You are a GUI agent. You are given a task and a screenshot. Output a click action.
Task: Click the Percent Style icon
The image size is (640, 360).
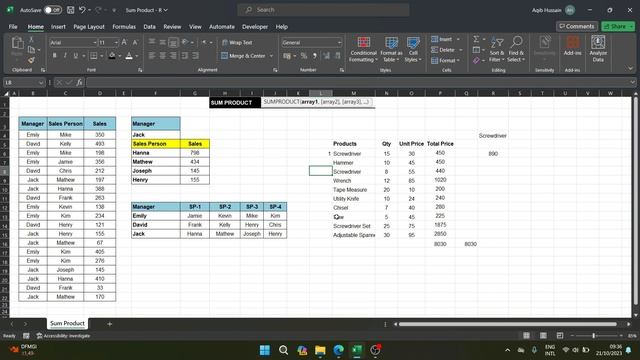304,56
